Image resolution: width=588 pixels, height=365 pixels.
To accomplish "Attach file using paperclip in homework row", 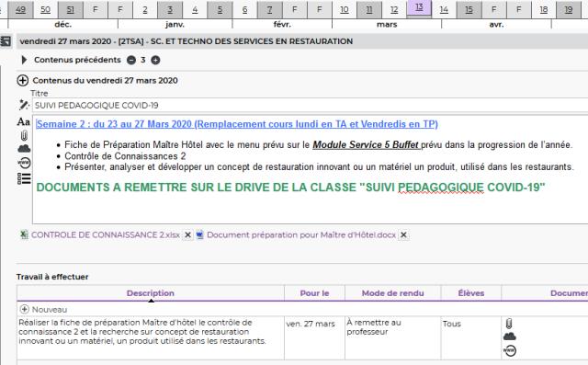I will click(x=509, y=324).
